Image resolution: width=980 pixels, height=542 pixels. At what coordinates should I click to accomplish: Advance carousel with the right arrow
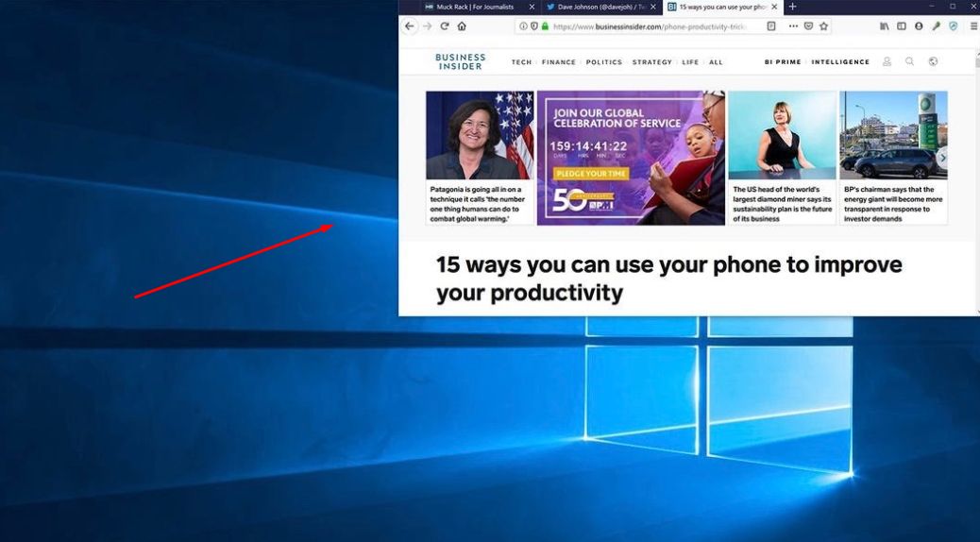point(941,158)
